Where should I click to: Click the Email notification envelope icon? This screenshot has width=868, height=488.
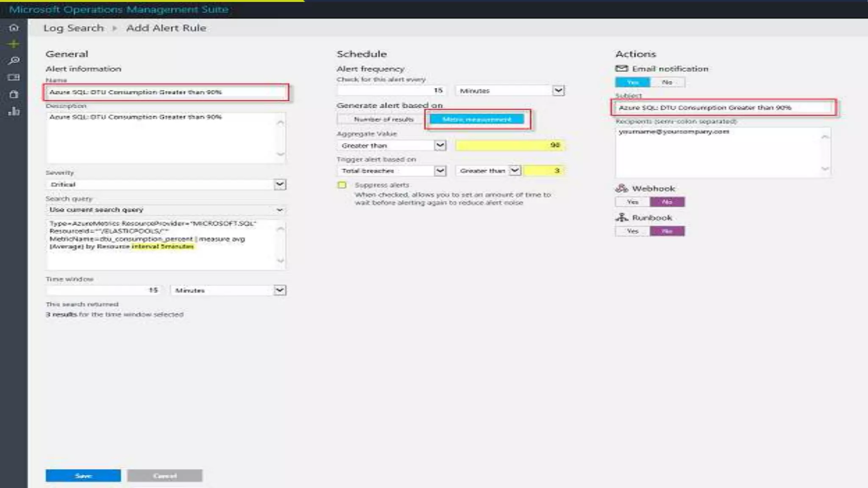(x=621, y=68)
